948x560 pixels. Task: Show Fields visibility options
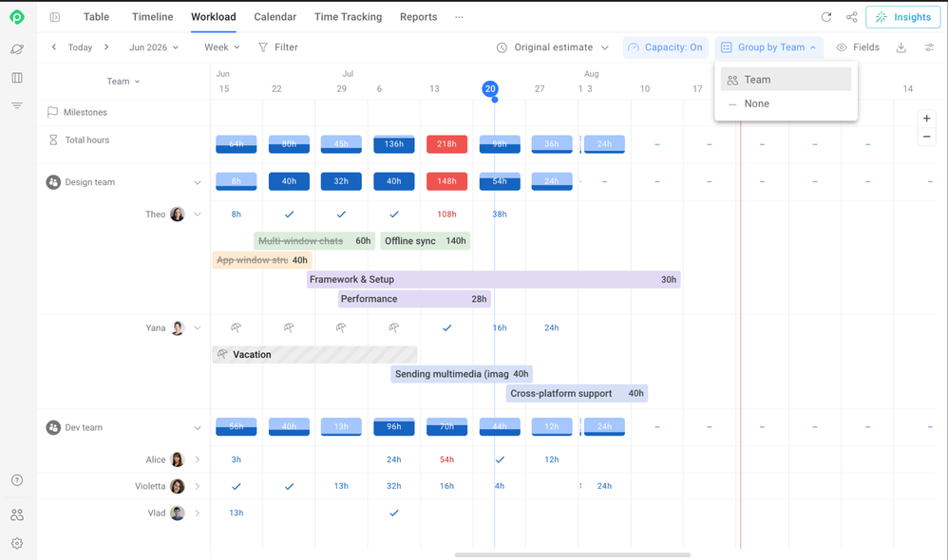coord(858,47)
